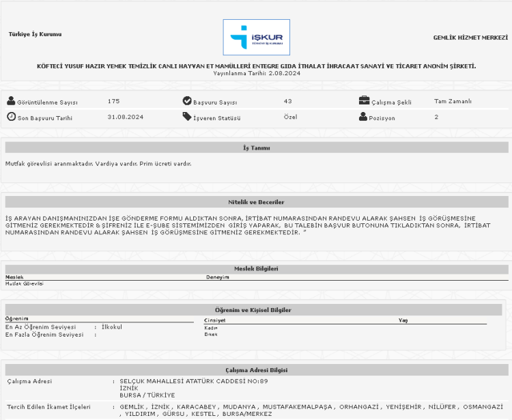This screenshot has width=512, height=420.
Task: Click the person icon beside Pozisyon
Action: [x=364, y=117]
